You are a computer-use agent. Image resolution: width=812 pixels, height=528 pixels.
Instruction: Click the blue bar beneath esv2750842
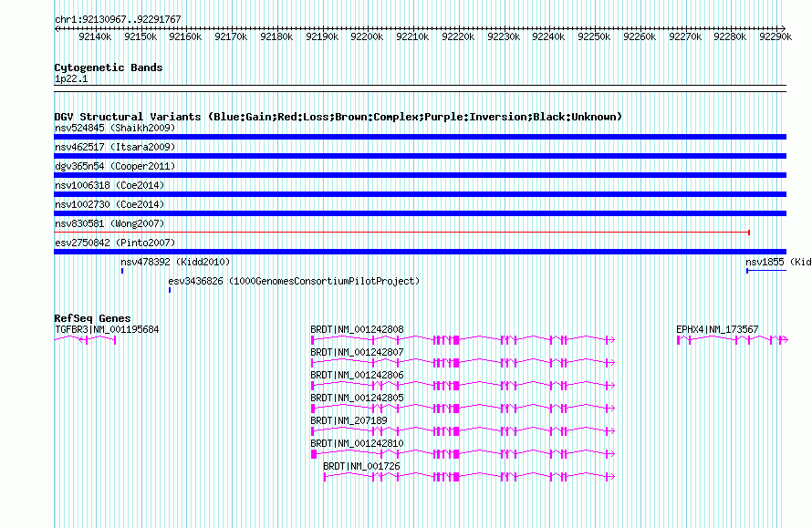420,252
